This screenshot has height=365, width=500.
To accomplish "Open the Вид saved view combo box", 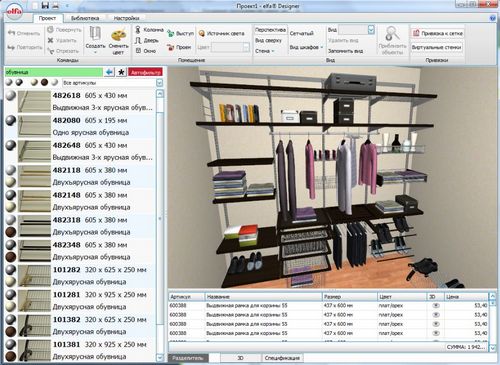I will coord(356,30).
